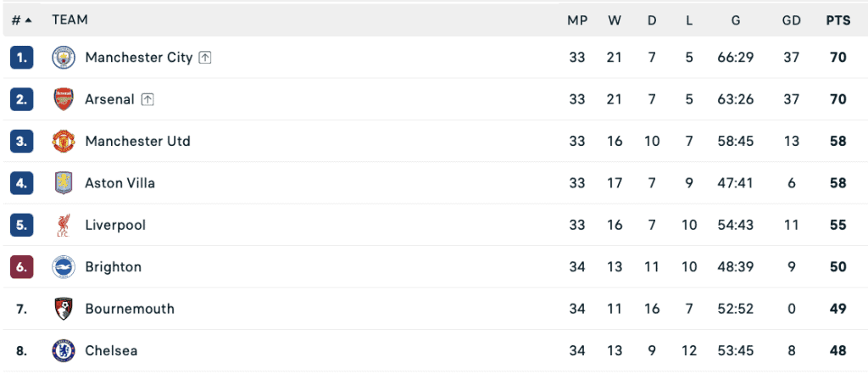Screen dimensions: 868x374
Task: Sort standings by PTS column header
Action: 838,20
